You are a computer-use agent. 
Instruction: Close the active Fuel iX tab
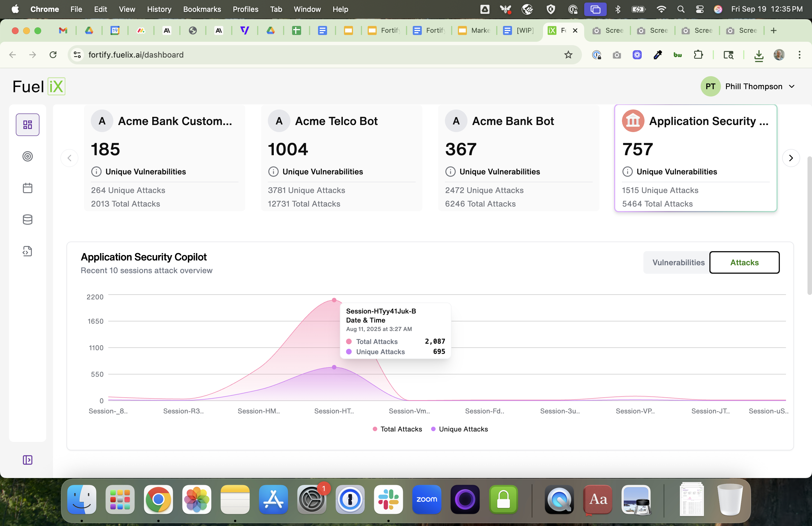575,31
